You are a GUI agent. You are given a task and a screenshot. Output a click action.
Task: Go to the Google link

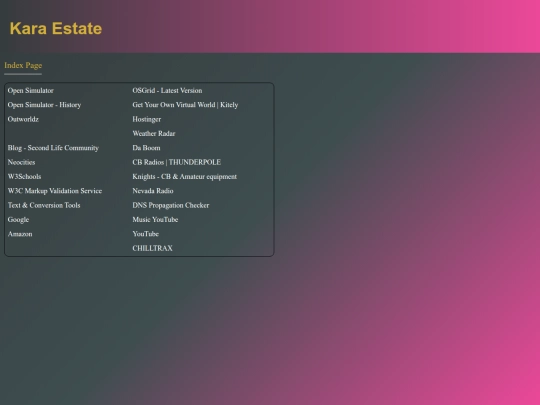click(x=18, y=220)
